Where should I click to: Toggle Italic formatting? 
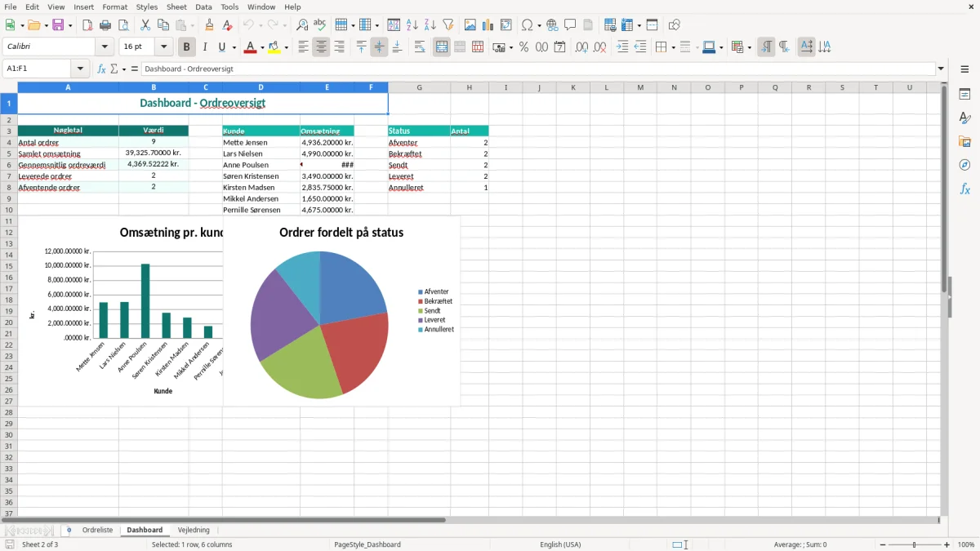(x=205, y=47)
